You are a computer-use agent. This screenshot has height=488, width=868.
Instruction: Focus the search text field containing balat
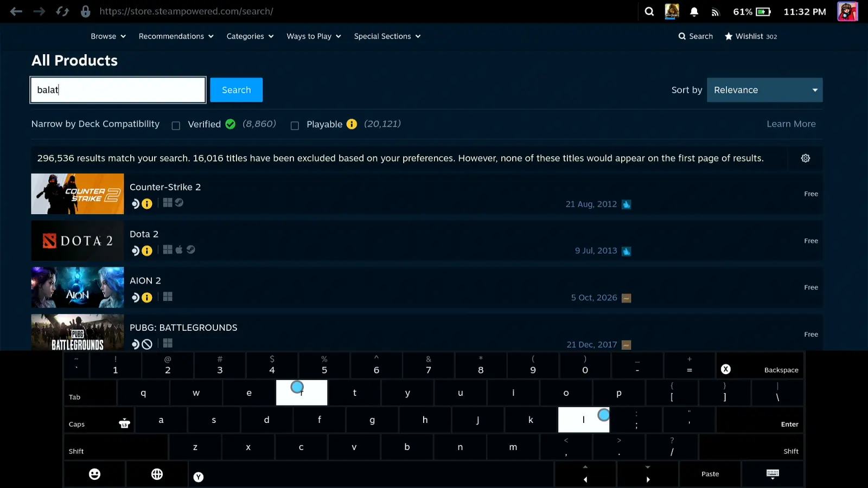[118, 90]
